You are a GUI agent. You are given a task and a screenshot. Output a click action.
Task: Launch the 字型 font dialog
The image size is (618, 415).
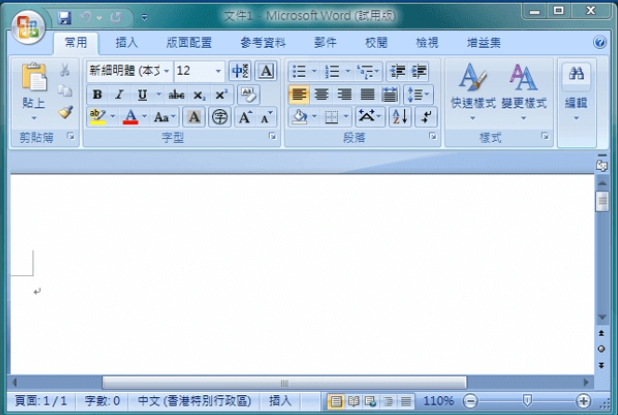(272, 136)
